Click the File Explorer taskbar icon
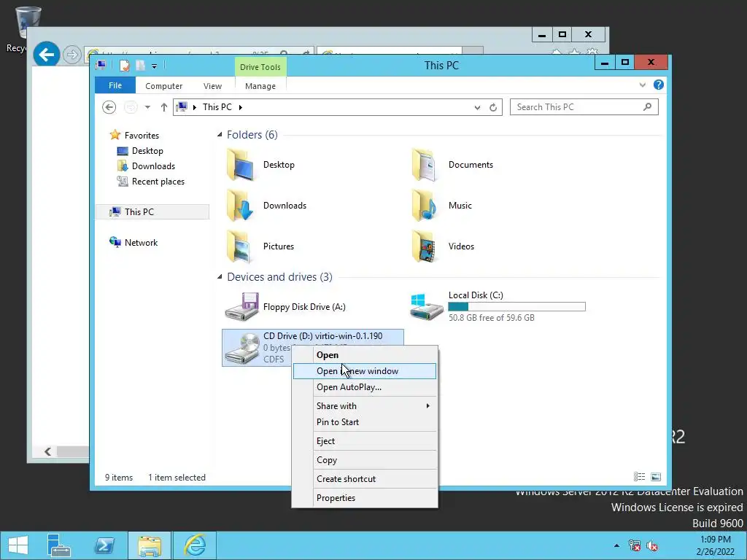 tap(150, 545)
